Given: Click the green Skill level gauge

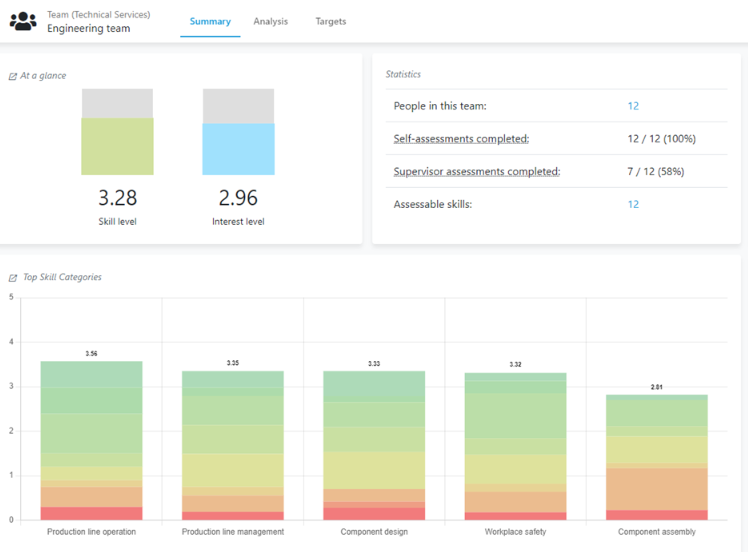Looking at the screenshot, I should coord(117,146).
